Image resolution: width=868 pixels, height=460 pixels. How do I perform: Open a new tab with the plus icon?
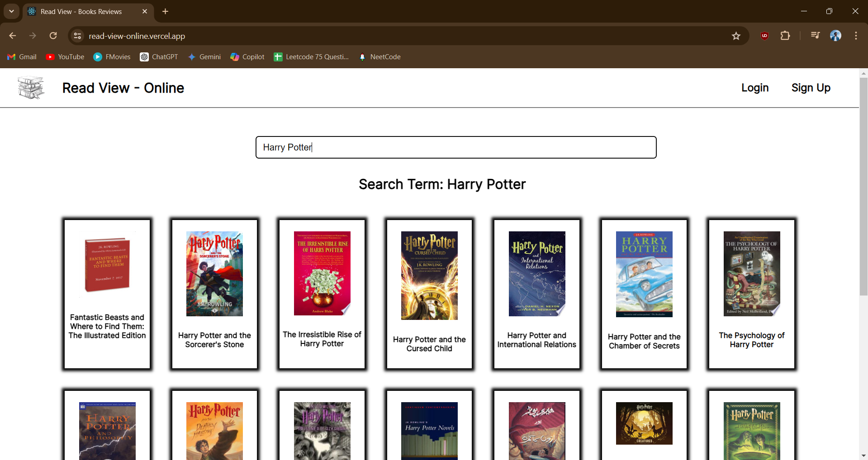click(x=165, y=11)
